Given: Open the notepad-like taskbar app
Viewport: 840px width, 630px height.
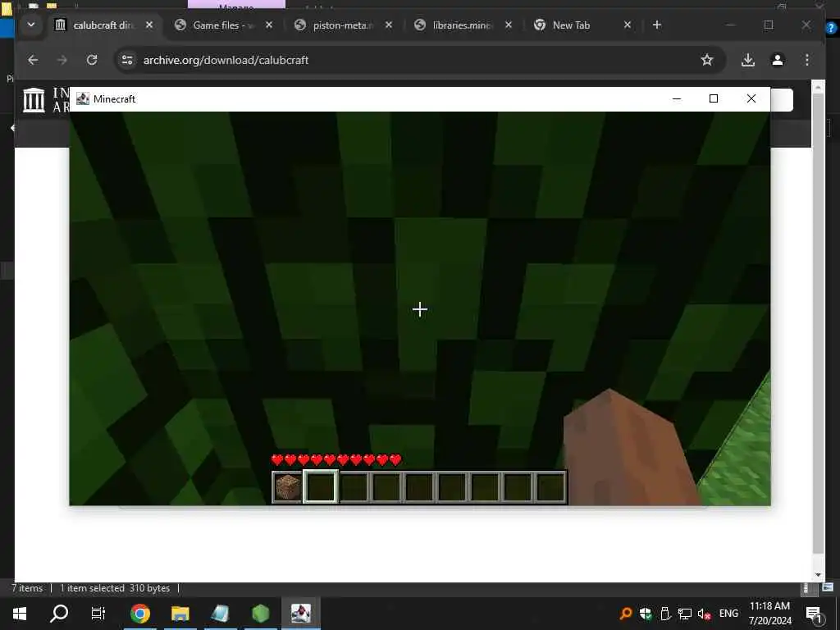Looking at the screenshot, I should (x=220, y=614).
